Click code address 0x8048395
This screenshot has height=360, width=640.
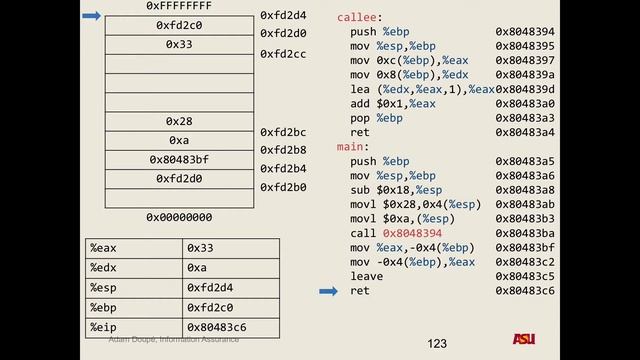tap(525, 46)
